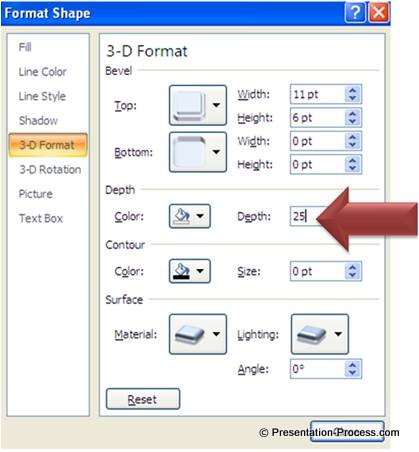
Task: Click the Reset button
Action: pyautogui.click(x=143, y=399)
